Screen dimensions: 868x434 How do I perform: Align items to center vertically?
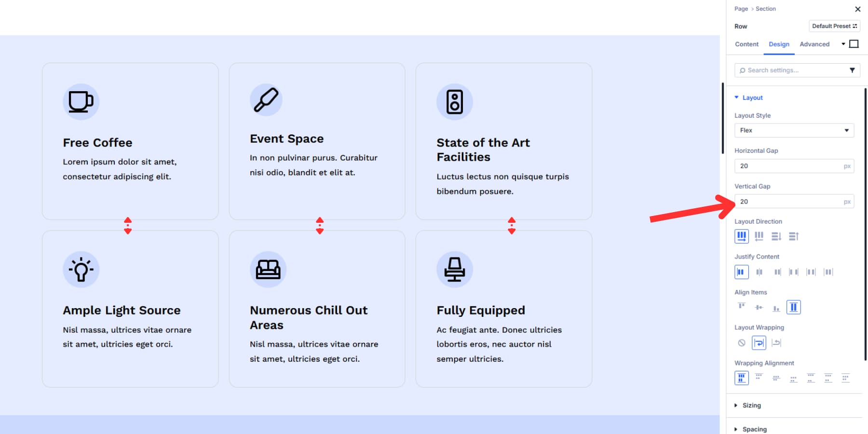coord(759,307)
